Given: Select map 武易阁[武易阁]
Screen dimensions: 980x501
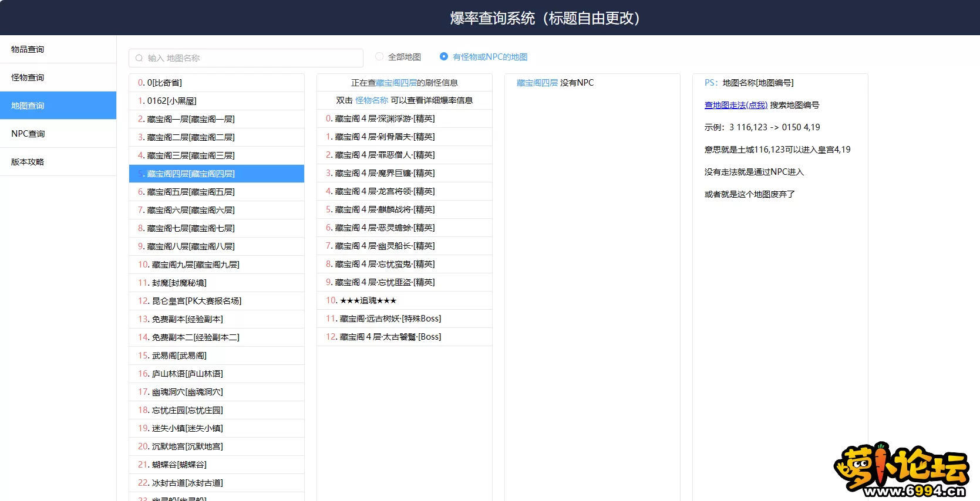Looking at the screenshot, I should (217, 356).
